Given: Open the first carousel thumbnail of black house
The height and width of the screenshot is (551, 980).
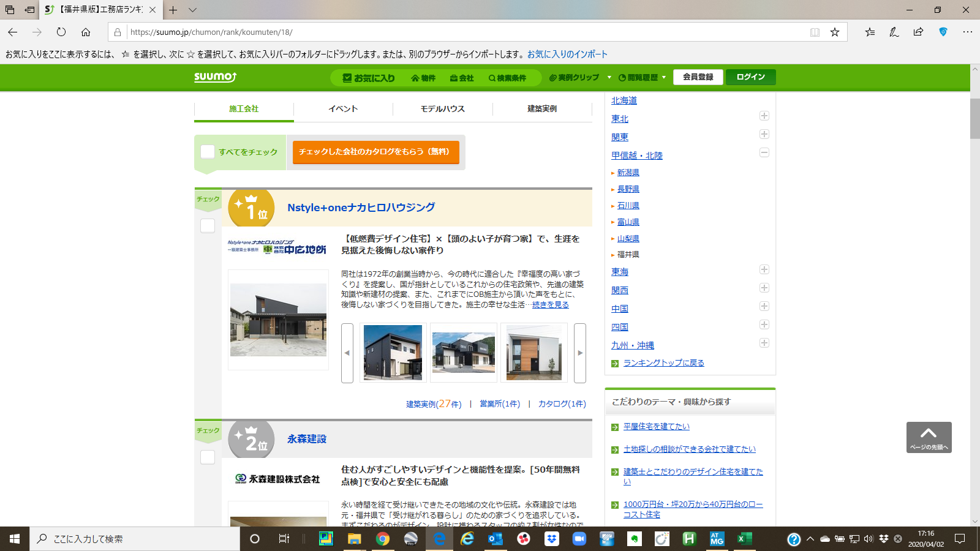Looking at the screenshot, I should 393,353.
